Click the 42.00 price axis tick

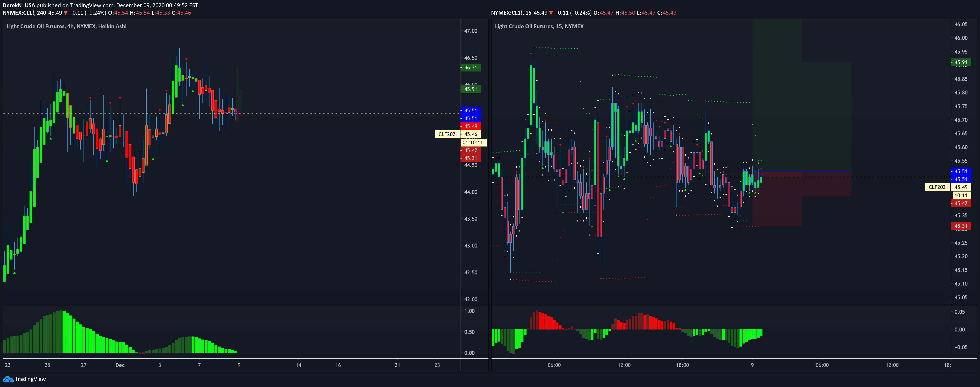(471, 300)
